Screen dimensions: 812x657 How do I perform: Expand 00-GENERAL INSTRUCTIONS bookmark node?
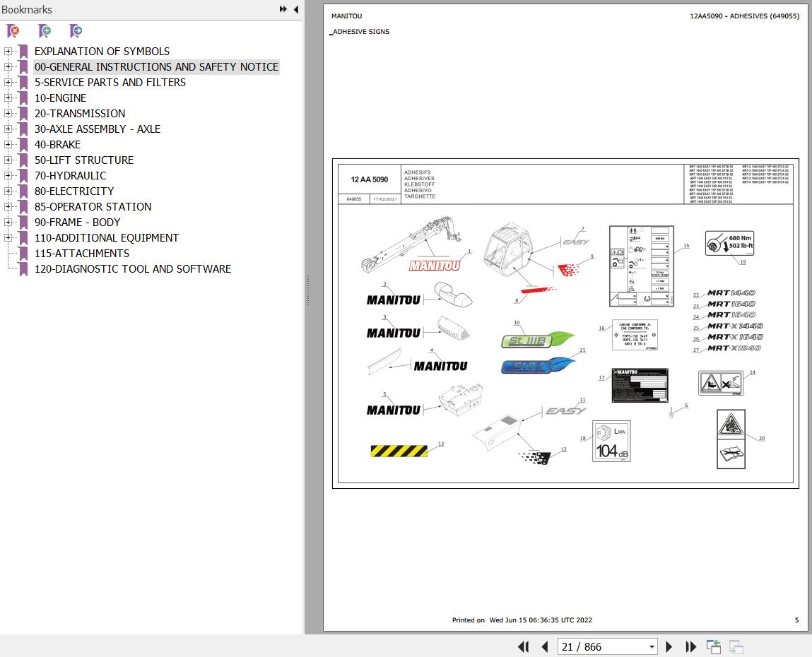click(x=8, y=67)
